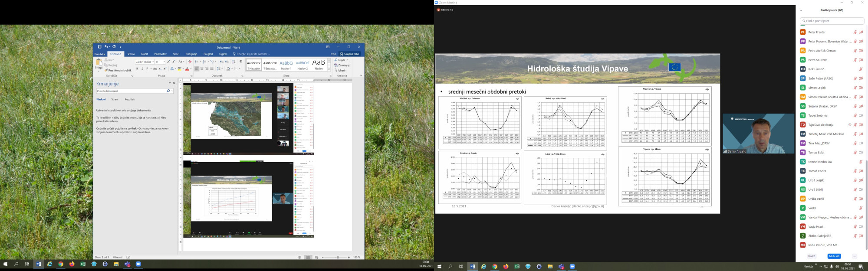Launch Excel from the left taskbar
The width and height of the screenshot is (868, 271).
point(83,264)
